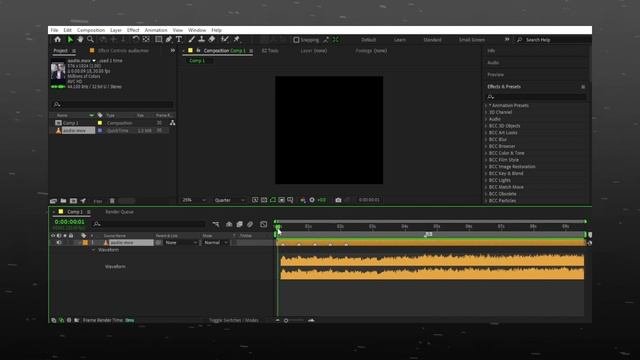
Task: Create a new folder in Project panel
Action: (x=63, y=201)
